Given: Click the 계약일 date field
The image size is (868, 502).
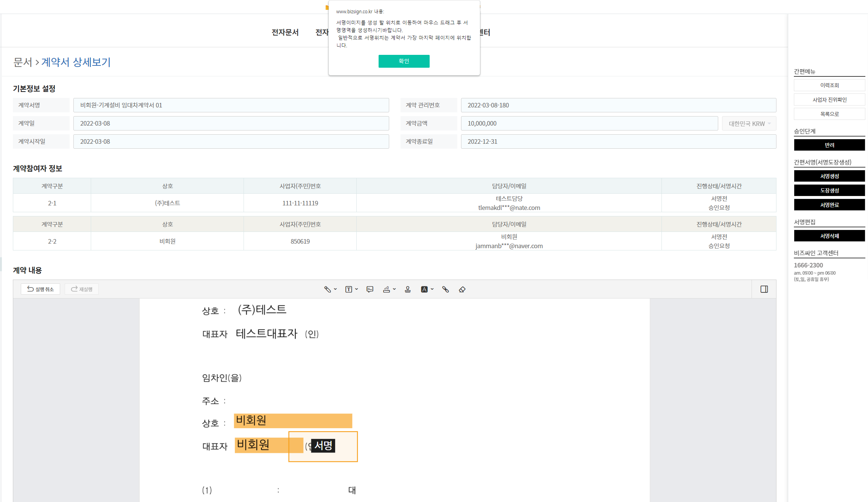Looking at the screenshot, I should point(231,123).
